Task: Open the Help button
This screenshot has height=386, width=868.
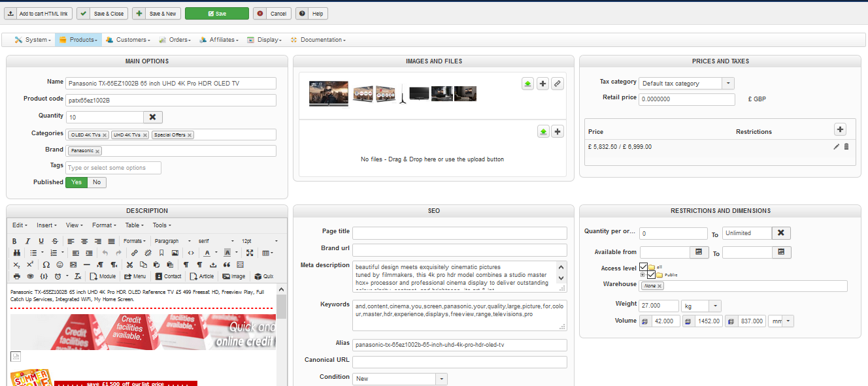Action: (312, 14)
